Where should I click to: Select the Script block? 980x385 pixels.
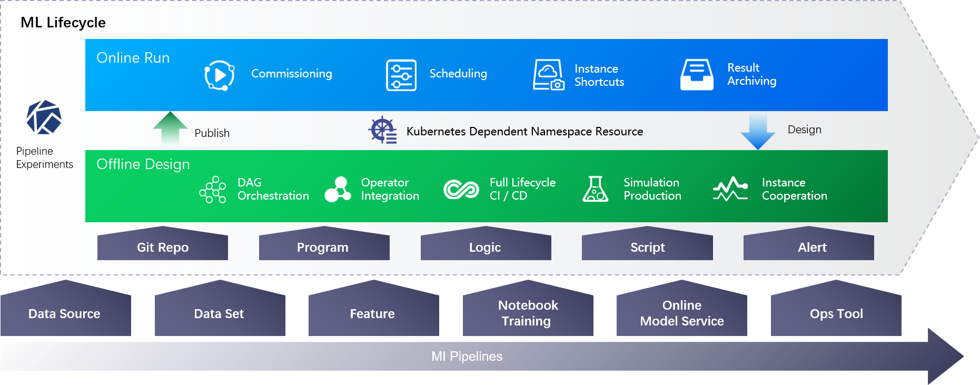(x=647, y=243)
